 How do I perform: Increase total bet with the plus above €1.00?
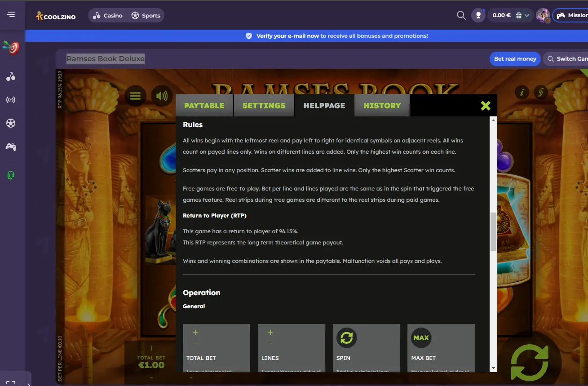click(x=151, y=348)
